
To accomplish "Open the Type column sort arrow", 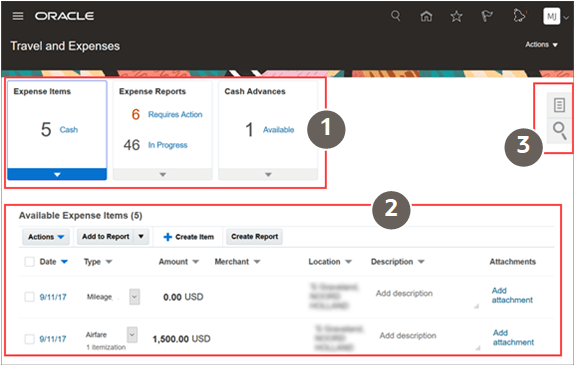I will click(x=109, y=262).
